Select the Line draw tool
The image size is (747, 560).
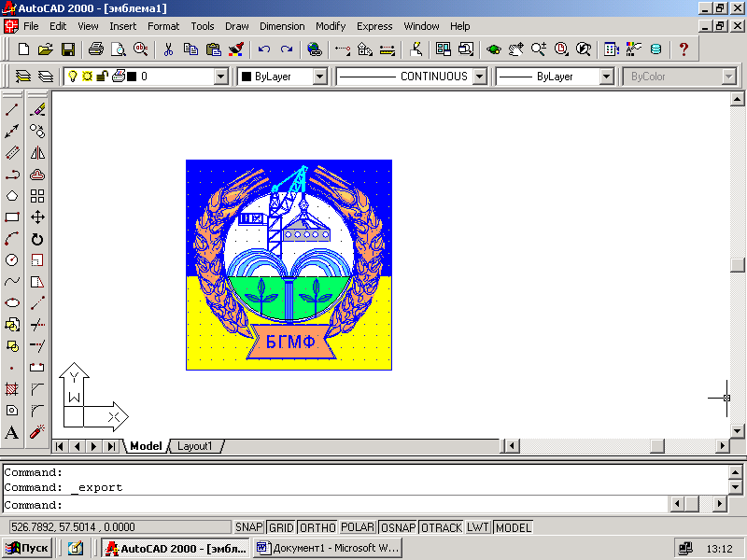point(12,109)
